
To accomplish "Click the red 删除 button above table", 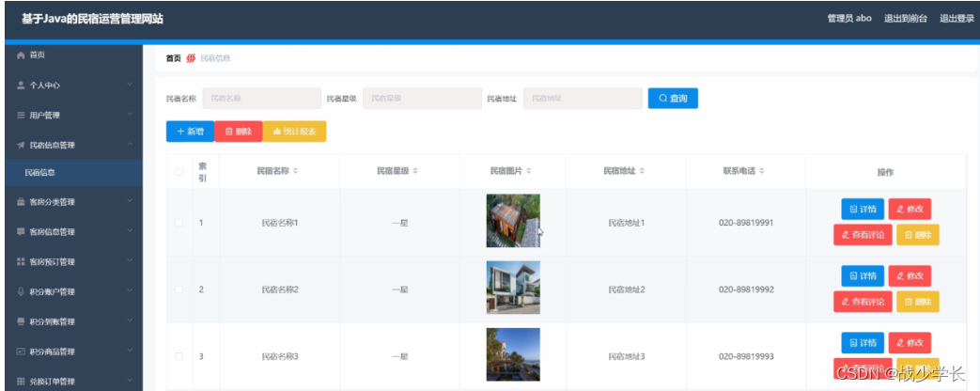I will 238,132.
